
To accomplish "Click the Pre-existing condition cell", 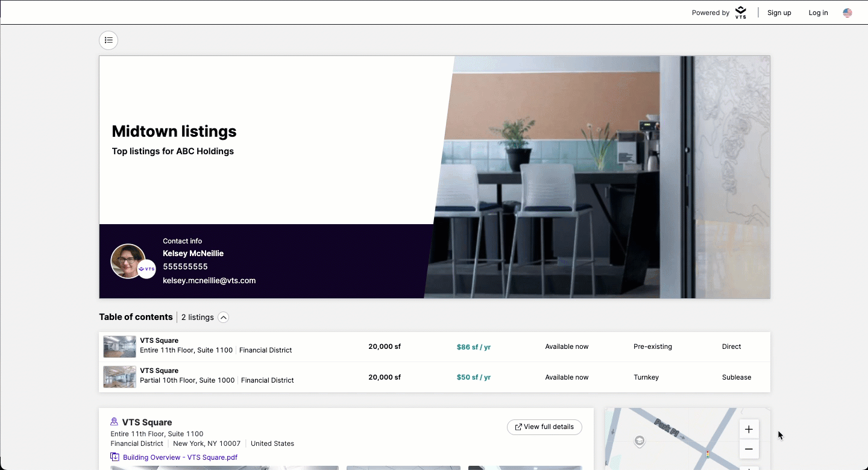I will [653, 346].
